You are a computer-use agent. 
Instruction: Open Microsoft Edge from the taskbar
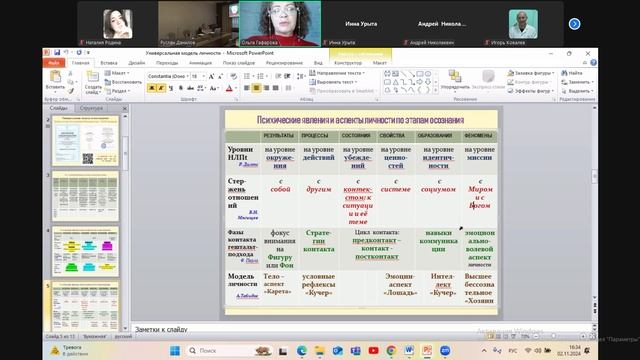tap(302, 351)
